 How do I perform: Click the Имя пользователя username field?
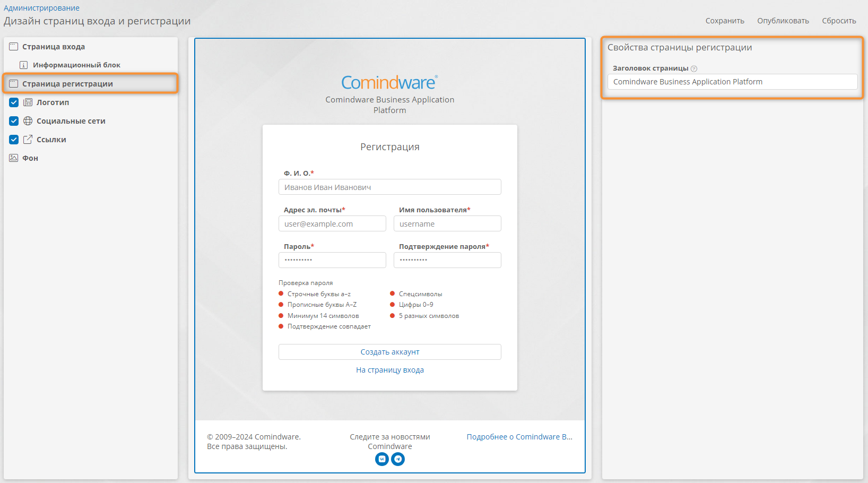click(x=447, y=223)
